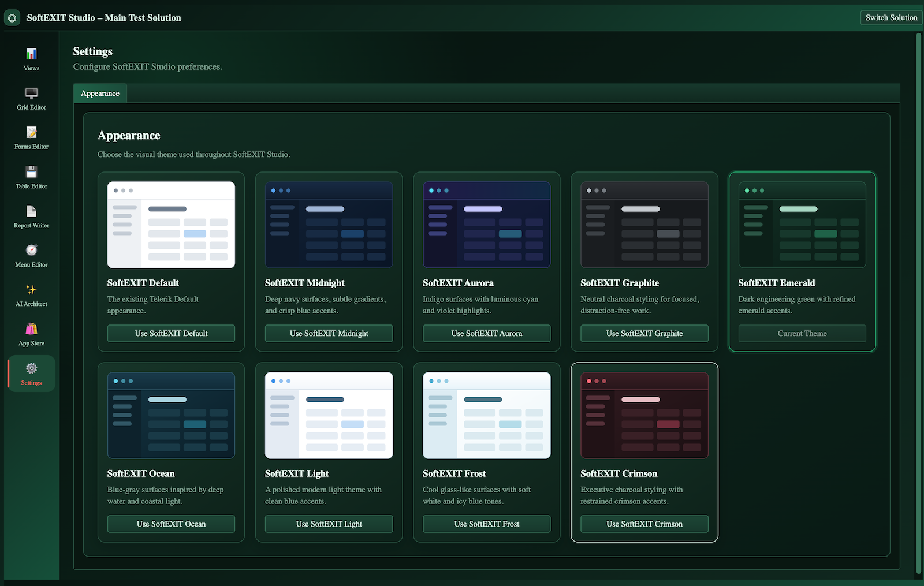Apply the Use SoftEXIT Aurora button
The height and width of the screenshot is (586, 924).
(x=487, y=334)
